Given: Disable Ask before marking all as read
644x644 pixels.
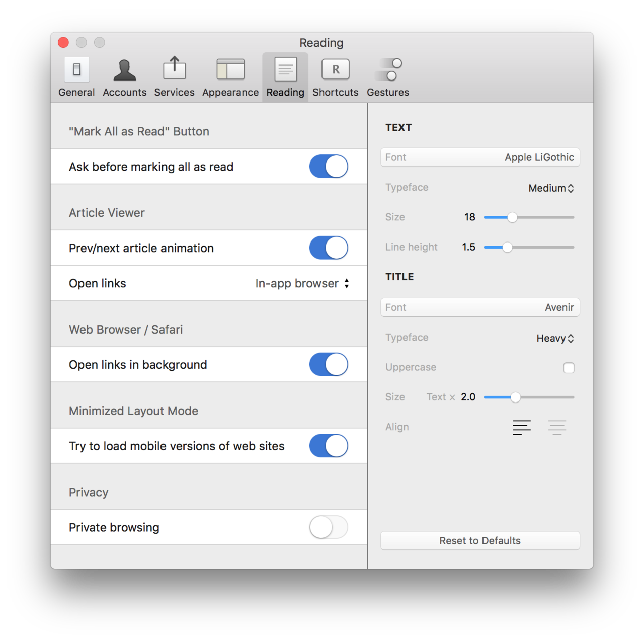Looking at the screenshot, I should point(329,167).
